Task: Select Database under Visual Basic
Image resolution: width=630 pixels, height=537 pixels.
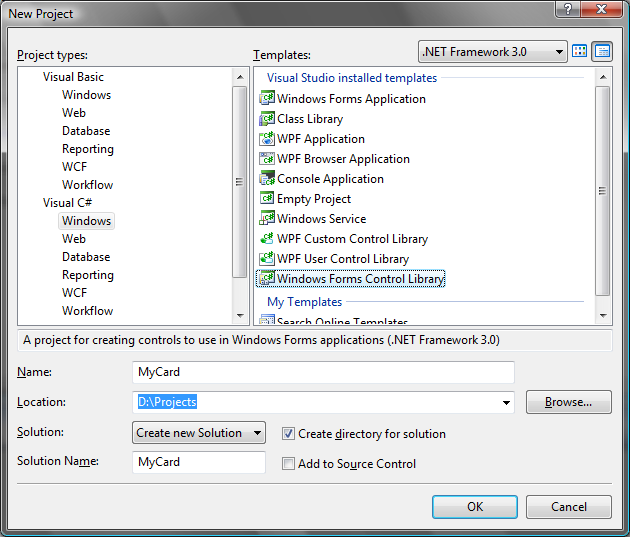Action: (x=86, y=131)
